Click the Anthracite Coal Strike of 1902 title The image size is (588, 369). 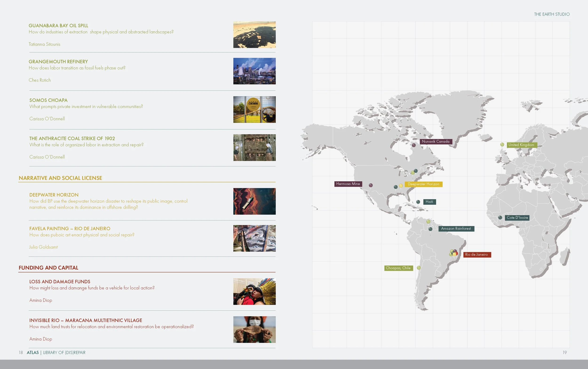[72, 138]
